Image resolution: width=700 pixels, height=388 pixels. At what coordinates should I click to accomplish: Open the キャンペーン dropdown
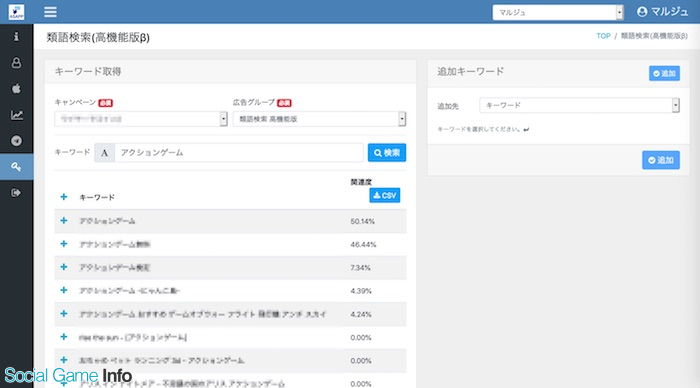point(141,119)
